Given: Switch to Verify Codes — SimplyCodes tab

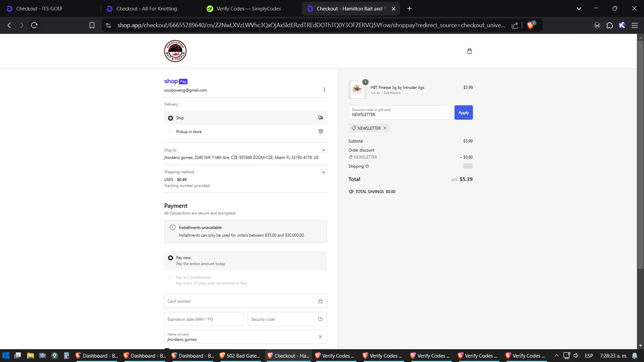Looking at the screenshot, I should tap(250, 9).
